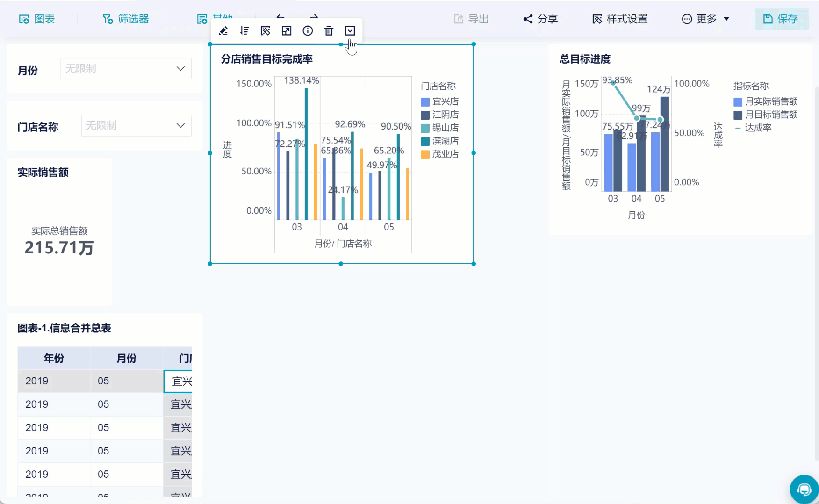Screen dimensions: 819x504
Task: Toggle the 茂业店 legend entry
Action: click(x=439, y=154)
